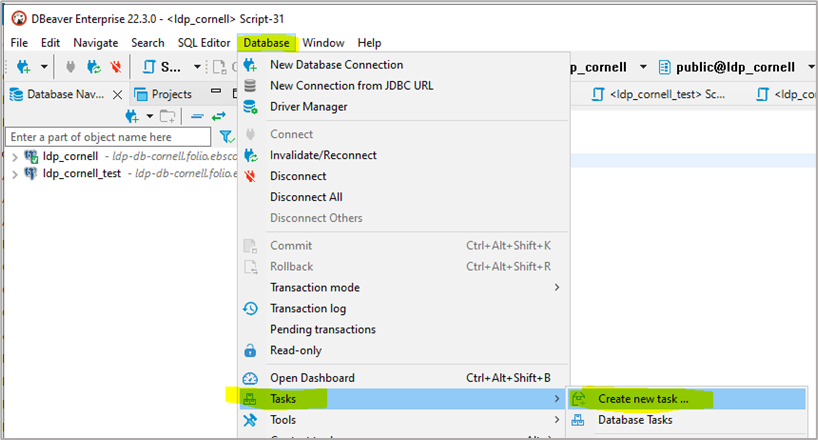818x440 pixels.
Task: Select Disconnect All menu entry
Action: click(x=404, y=197)
